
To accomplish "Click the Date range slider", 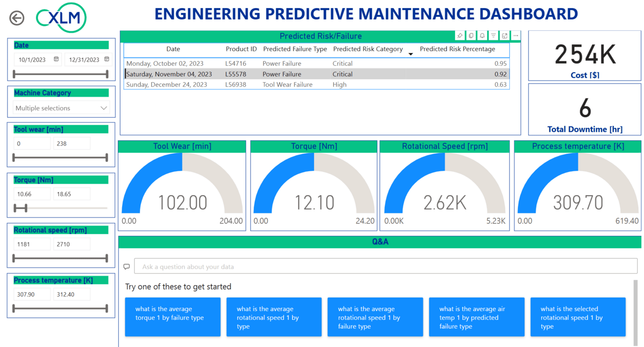I will 60,74.
